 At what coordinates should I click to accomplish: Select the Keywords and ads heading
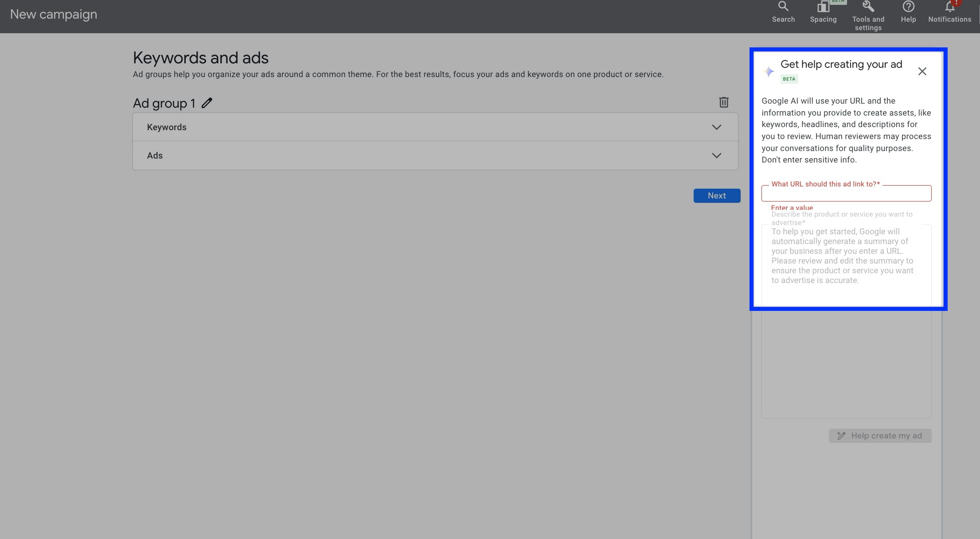pyautogui.click(x=200, y=58)
